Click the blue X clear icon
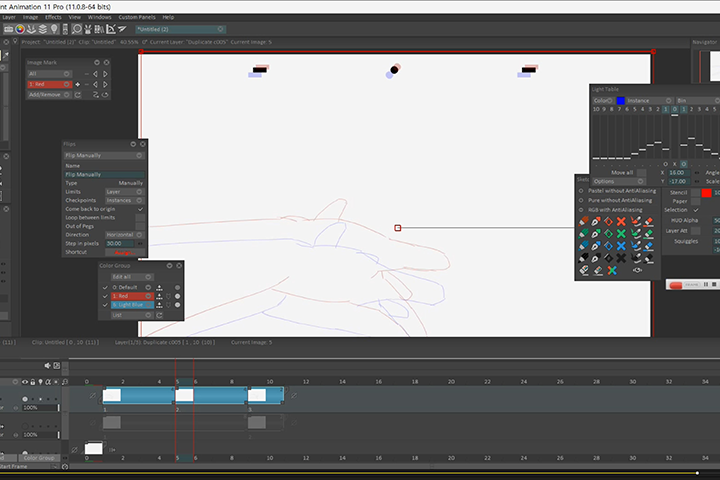720x480 pixels. point(621,246)
